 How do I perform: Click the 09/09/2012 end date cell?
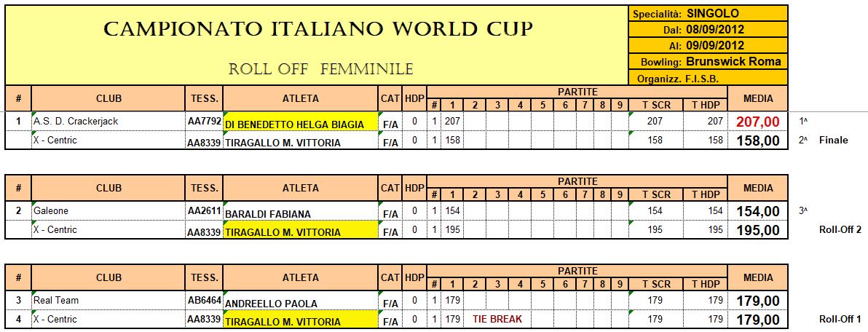point(708,45)
